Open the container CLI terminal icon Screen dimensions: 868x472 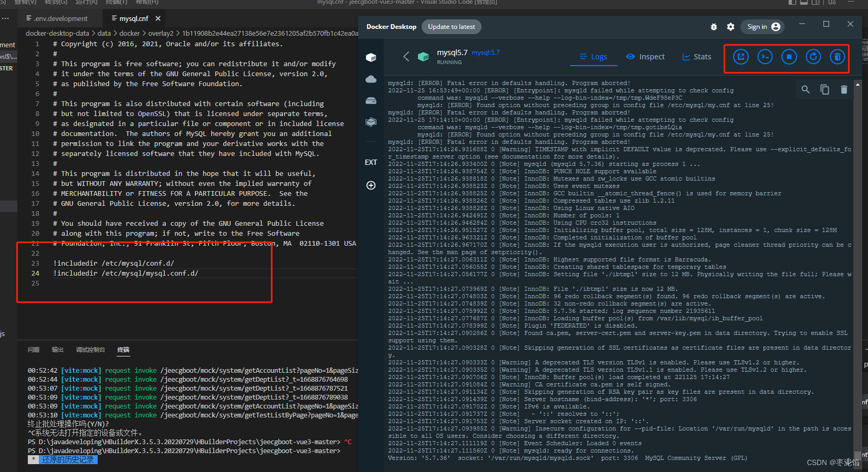tap(765, 57)
